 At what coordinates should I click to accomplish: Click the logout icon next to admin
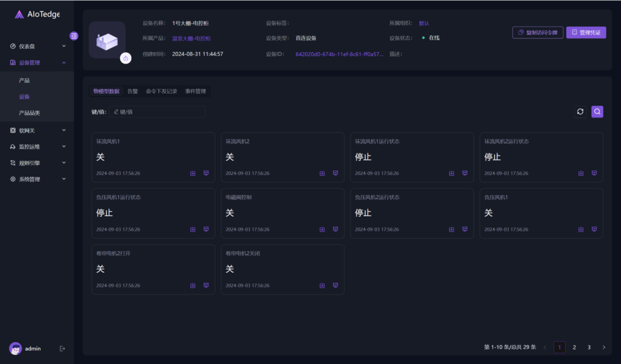click(x=62, y=348)
